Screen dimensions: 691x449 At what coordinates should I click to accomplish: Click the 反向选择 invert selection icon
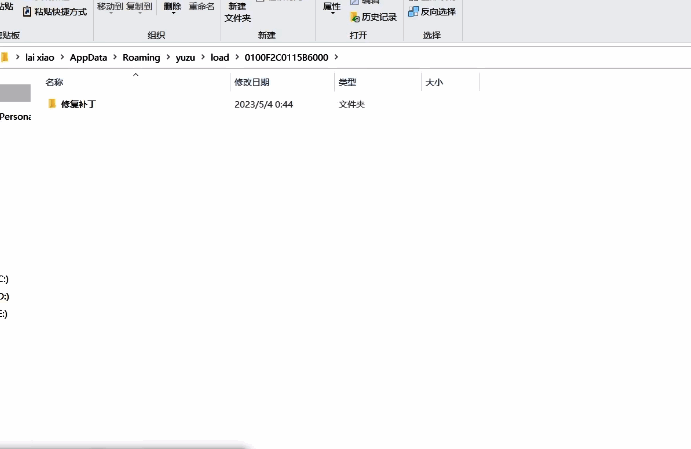pos(413,12)
